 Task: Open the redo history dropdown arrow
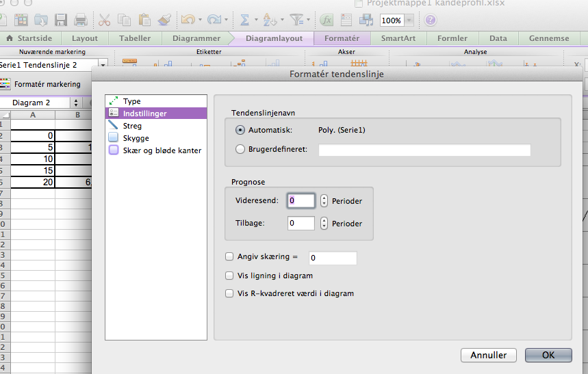coord(226,20)
